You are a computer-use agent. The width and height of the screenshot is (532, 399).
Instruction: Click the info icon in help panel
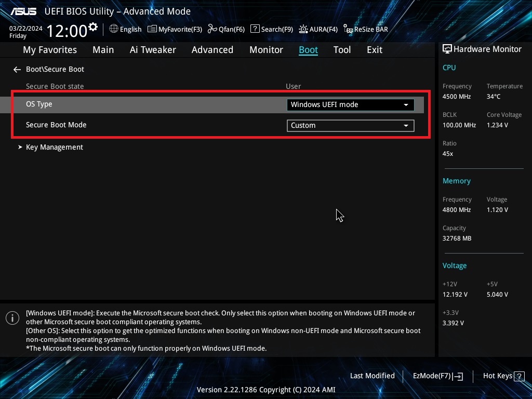click(12, 318)
